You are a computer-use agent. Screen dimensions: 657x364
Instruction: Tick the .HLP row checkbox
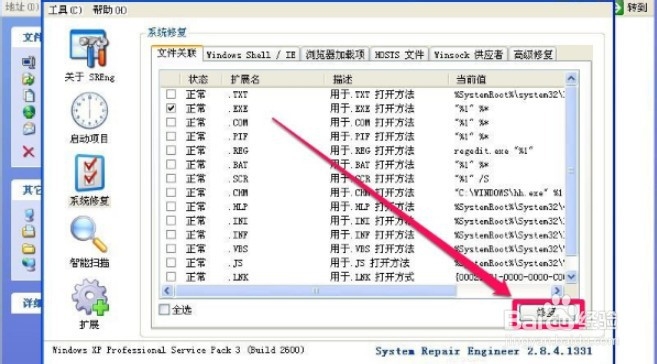[171, 206]
